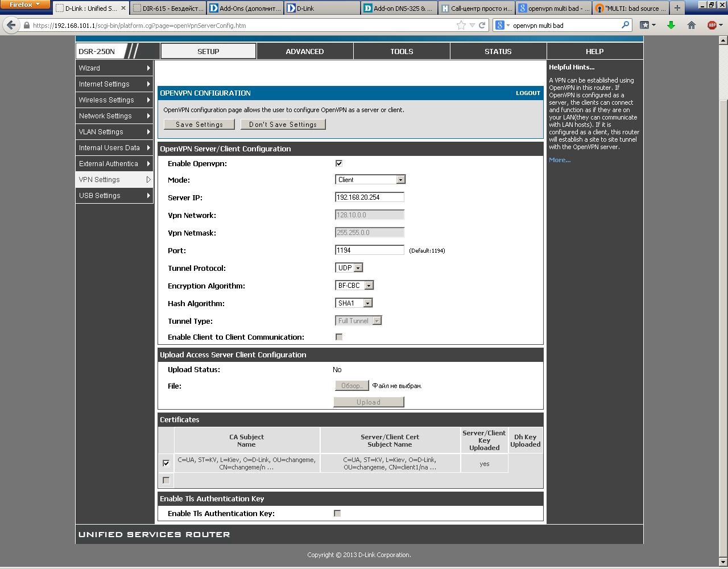Toggle the checked certificate row checkbox
Screen dimensions: 728x569
(166, 463)
